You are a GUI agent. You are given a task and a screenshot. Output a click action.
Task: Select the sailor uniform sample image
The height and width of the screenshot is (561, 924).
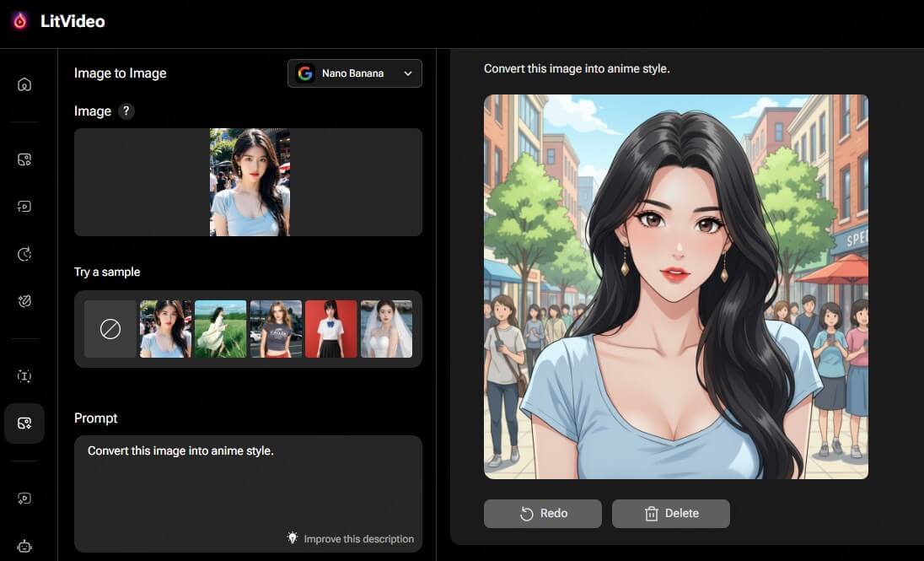pyautogui.click(x=330, y=328)
